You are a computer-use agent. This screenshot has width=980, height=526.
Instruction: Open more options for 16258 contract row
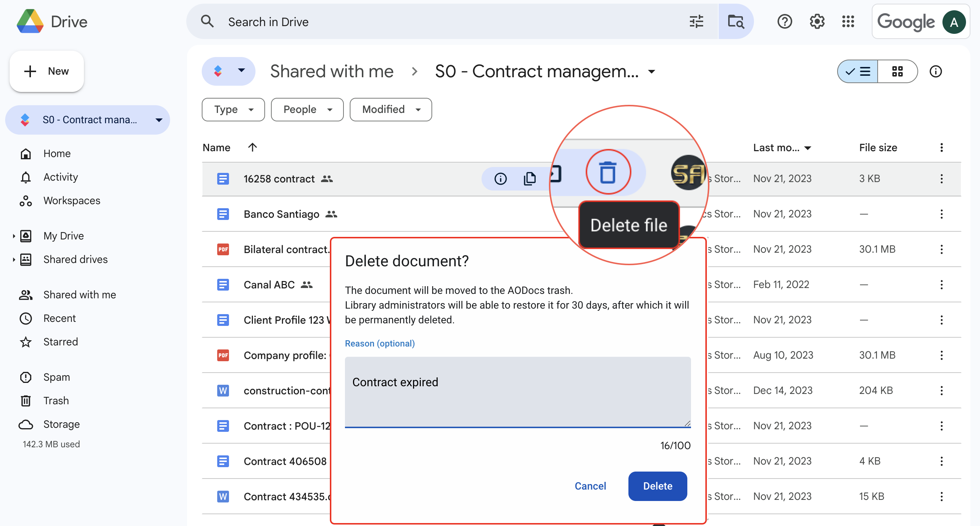[942, 179]
